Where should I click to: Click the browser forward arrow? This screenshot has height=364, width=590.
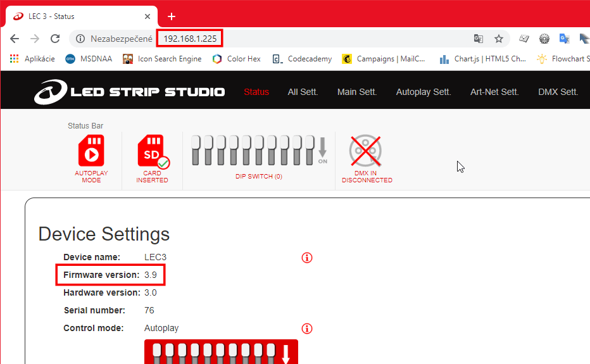tap(35, 39)
